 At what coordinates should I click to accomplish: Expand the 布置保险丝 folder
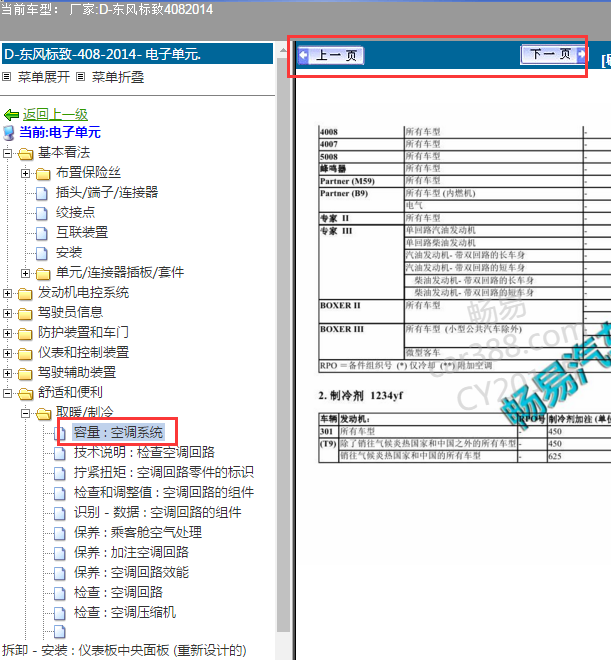coord(25,173)
